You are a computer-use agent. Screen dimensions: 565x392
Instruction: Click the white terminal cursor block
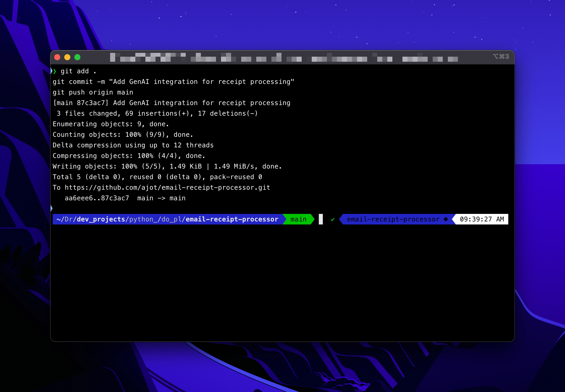tap(321, 219)
